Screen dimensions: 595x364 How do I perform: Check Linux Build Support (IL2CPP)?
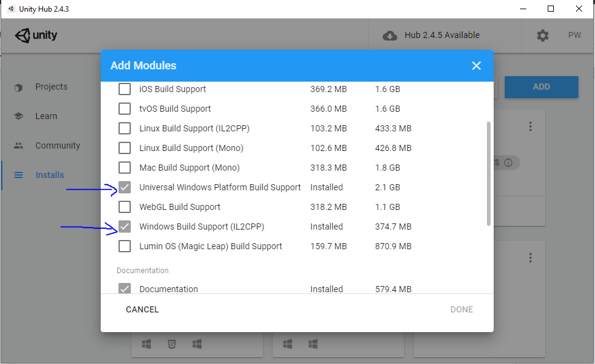pos(125,128)
